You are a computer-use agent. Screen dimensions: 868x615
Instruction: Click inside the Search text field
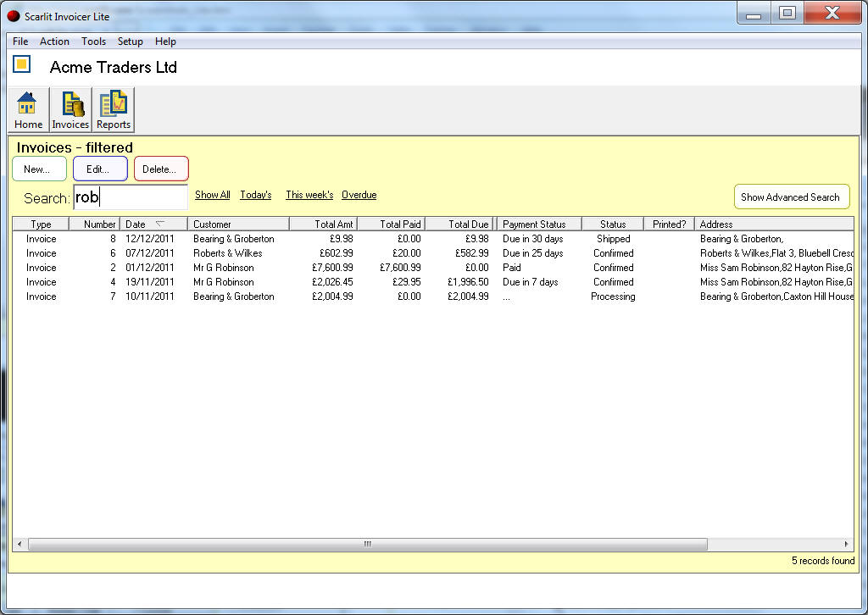[130, 197]
